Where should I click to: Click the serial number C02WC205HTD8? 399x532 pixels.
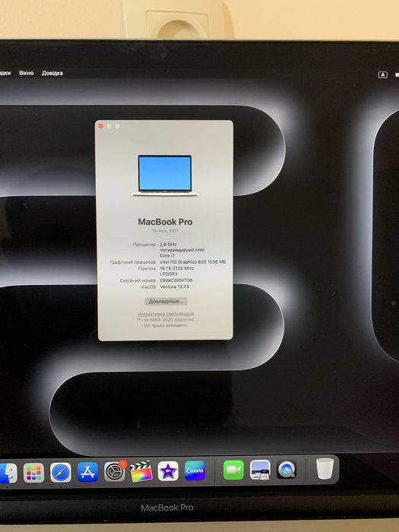(x=176, y=280)
